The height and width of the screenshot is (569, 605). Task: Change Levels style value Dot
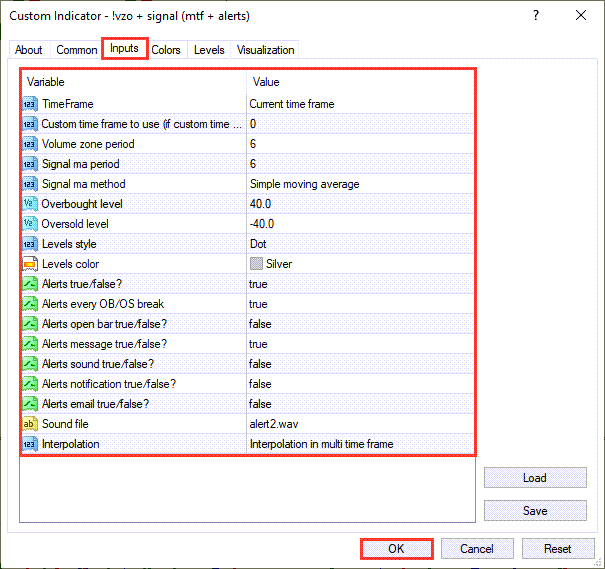258,244
